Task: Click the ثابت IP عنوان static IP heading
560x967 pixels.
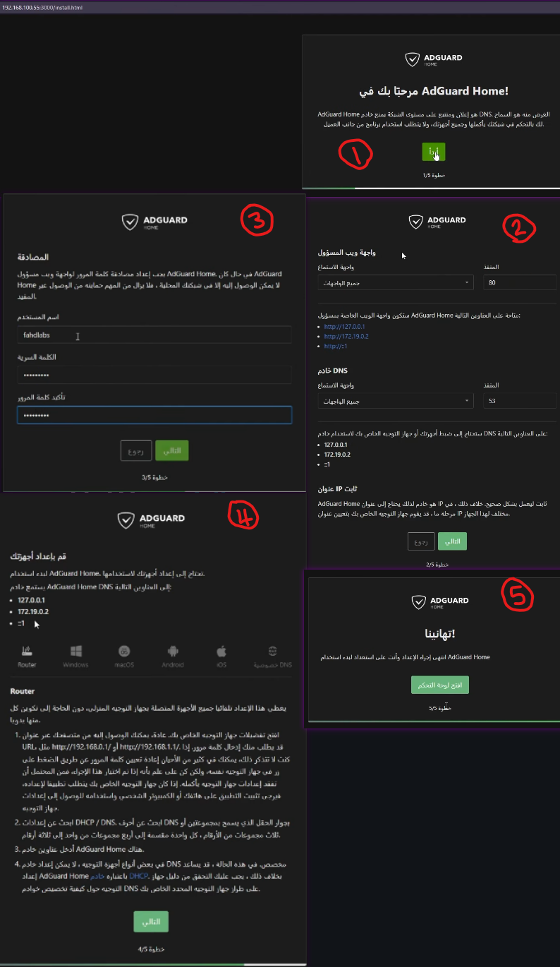Action: [x=337, y=488]
